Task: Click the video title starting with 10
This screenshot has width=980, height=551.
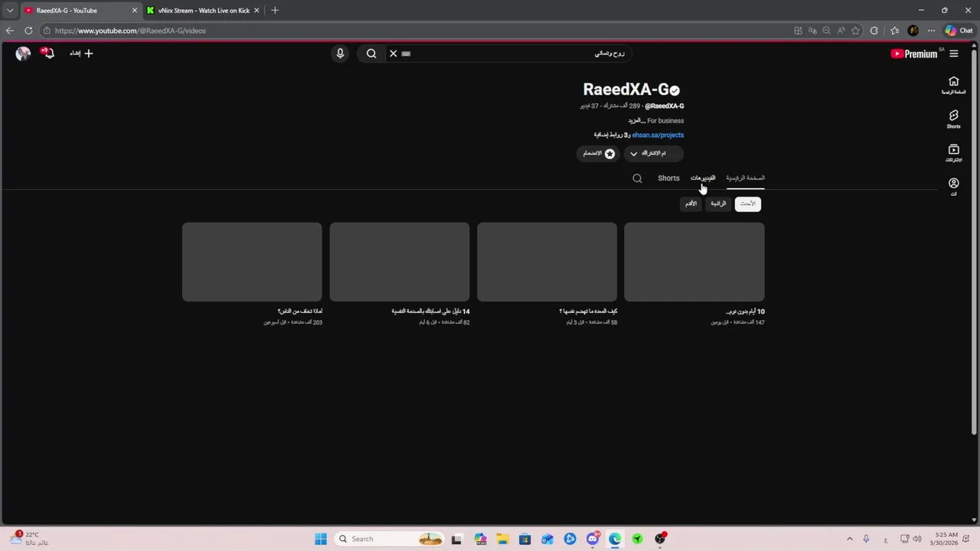Action: (x=745, y=311)
